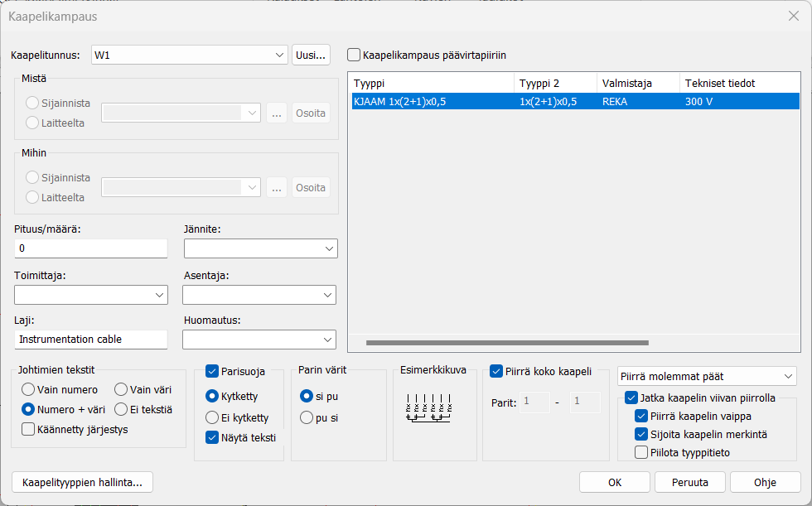Enable Käännetty järjestys checkbox
Viewport: 812px width, 506px height.
point(28,429)
